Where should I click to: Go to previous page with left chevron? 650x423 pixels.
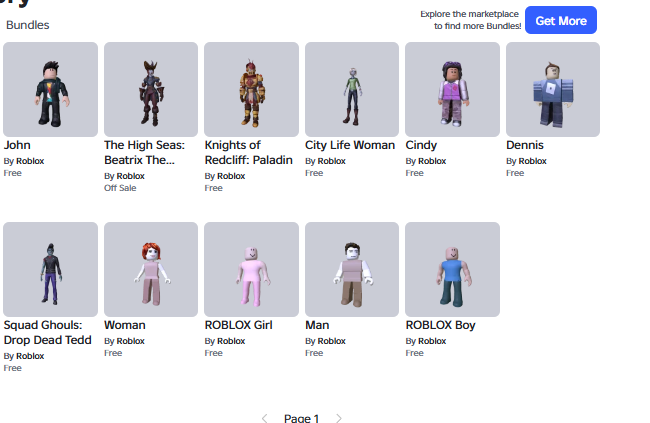pos(264,418)
